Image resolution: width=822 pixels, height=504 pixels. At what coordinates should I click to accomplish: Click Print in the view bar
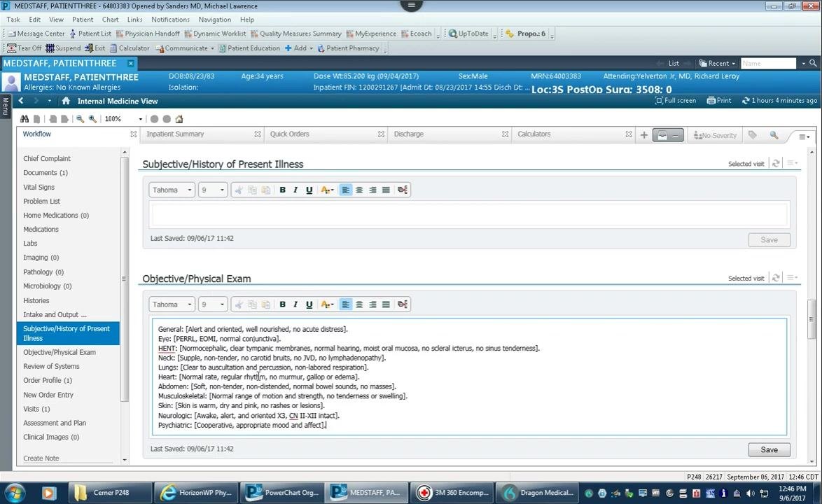[x=719, y=101]
